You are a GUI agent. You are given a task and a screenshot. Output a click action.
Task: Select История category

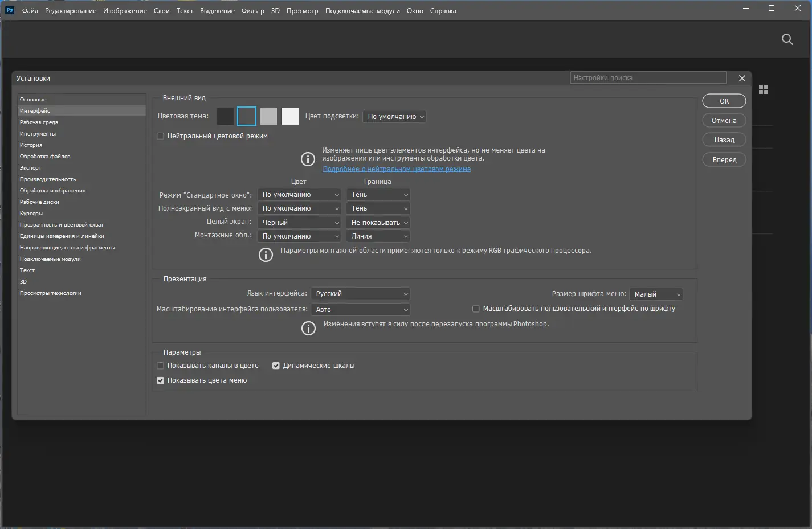click(x=81, y=145)
